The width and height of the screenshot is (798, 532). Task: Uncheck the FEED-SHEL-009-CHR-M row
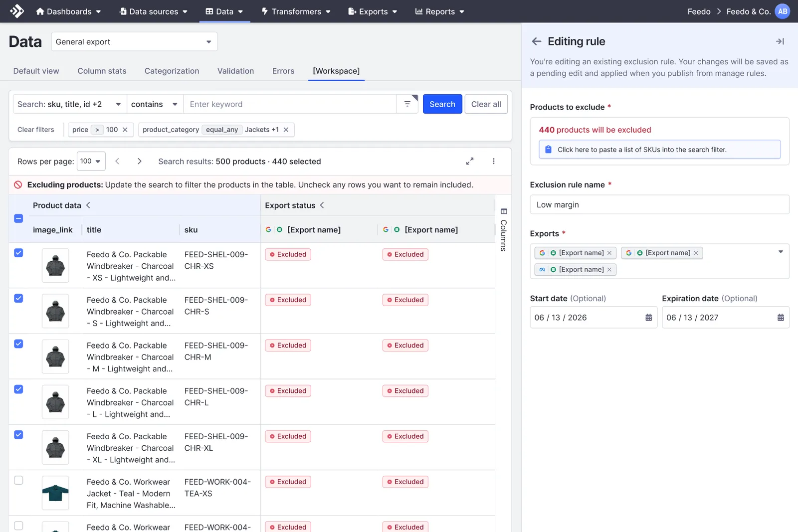point(18,344)
